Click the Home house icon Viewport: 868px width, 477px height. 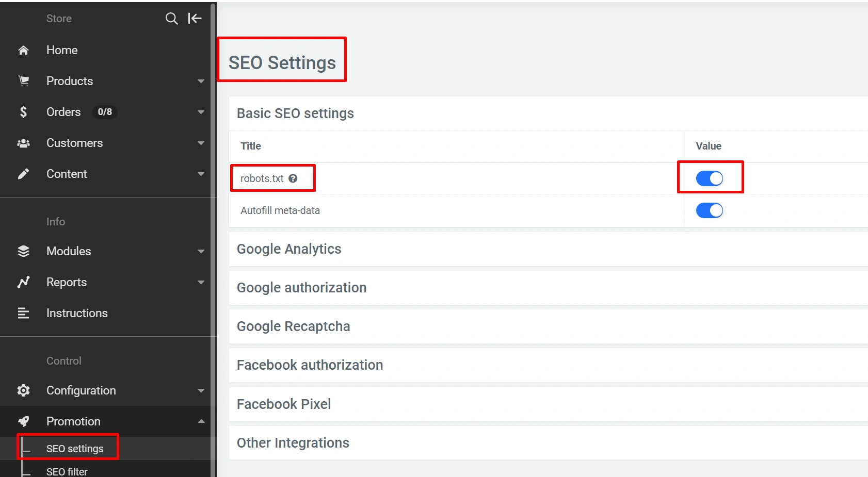[23, 50]
